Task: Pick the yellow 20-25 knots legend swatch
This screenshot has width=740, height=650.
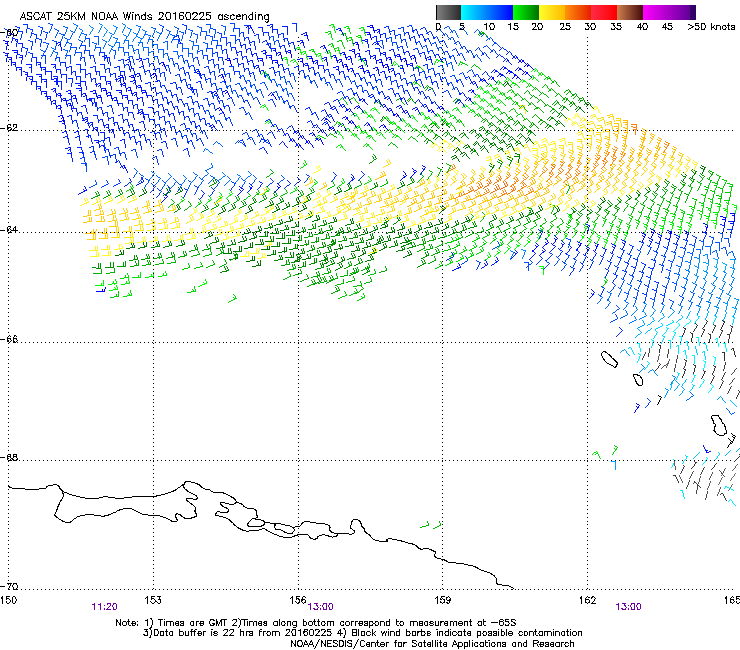Action: click(x=552, y=12)
